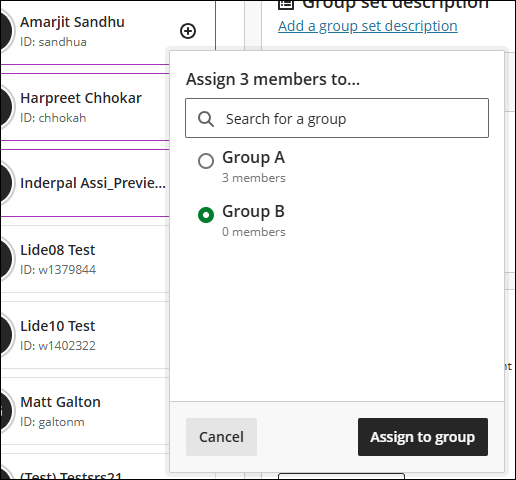
Task: Select the Inderpal Assi_Preview member row
Action: (85, 183)
